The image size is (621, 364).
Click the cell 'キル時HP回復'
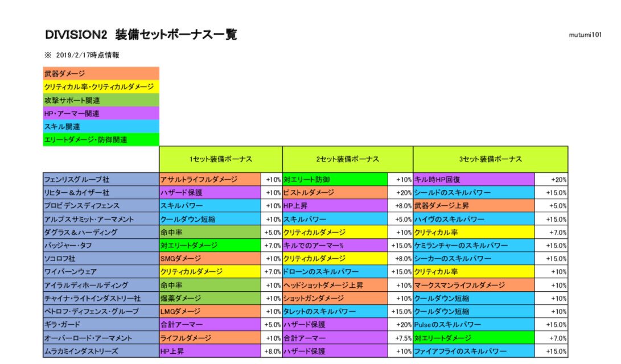474,179
